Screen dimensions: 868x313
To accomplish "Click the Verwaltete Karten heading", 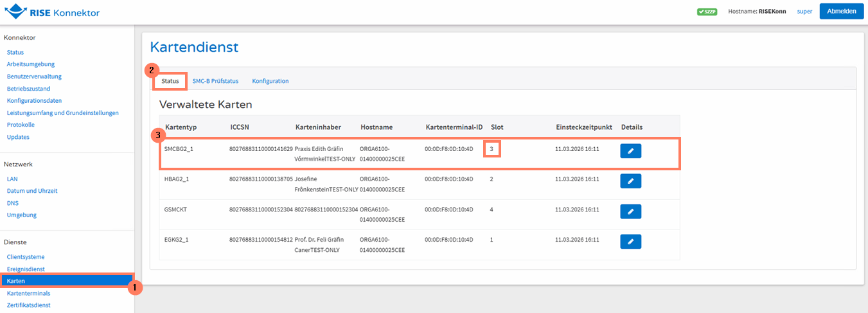I will (x=206, y=104).
